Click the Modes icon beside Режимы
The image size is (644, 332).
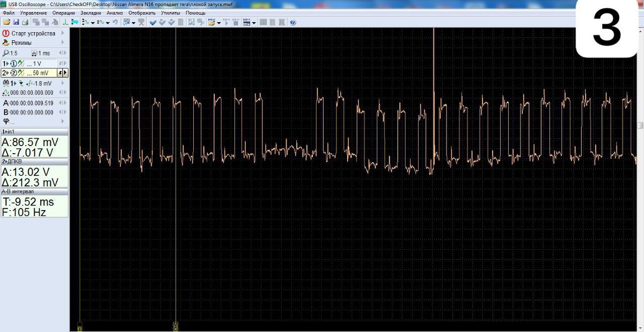[x=6, y=43]
